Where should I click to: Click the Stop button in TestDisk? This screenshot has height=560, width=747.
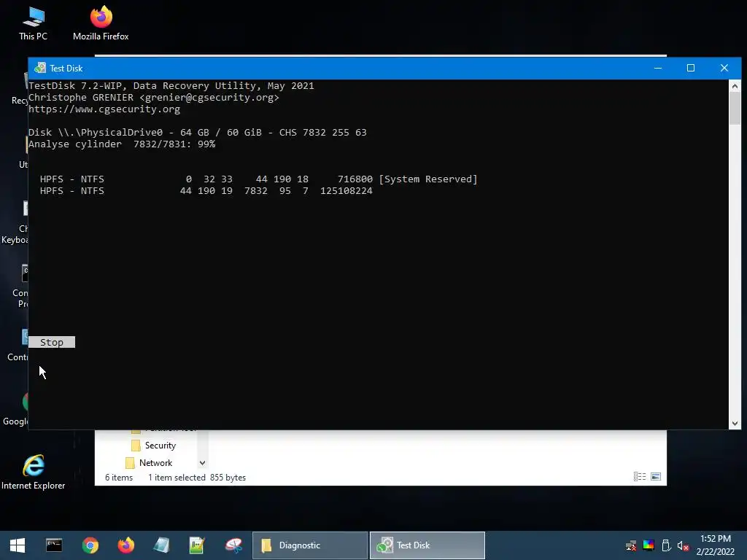pyautogui.click(x=52, y=342)
